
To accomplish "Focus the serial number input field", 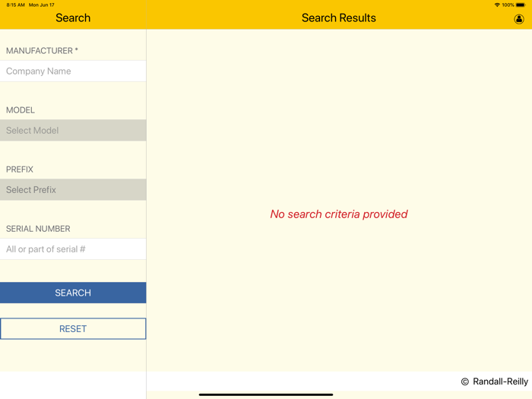I will pyautogui.click(x=73, y=249).
